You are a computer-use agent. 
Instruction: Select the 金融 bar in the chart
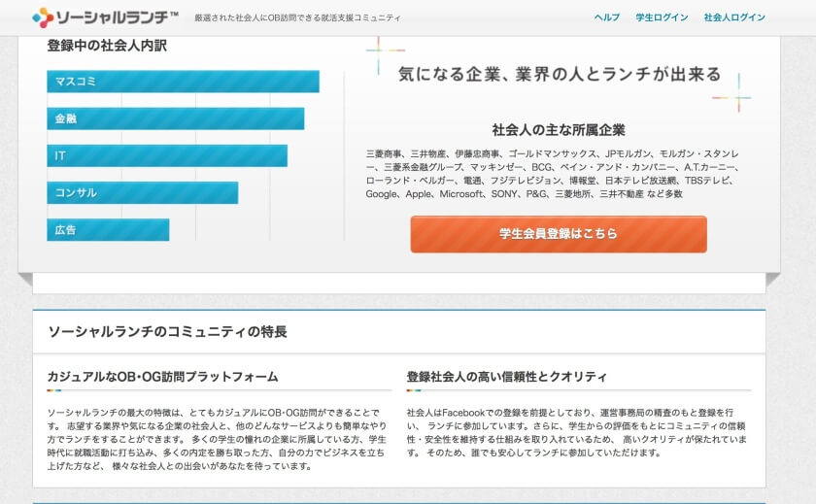pos(176,118)
